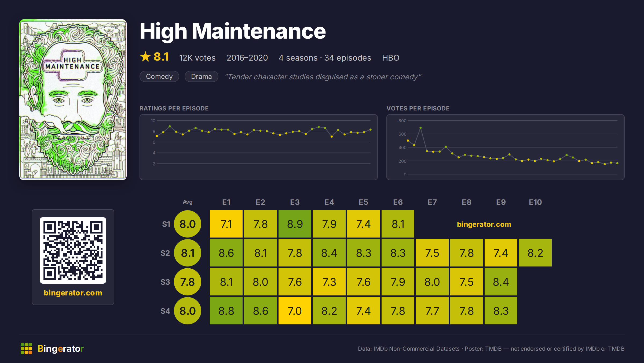The height and width of the screenshot is (363, 644).
Task: Open the High Maintenance poster thumbnail
Action: coord(73,100)
